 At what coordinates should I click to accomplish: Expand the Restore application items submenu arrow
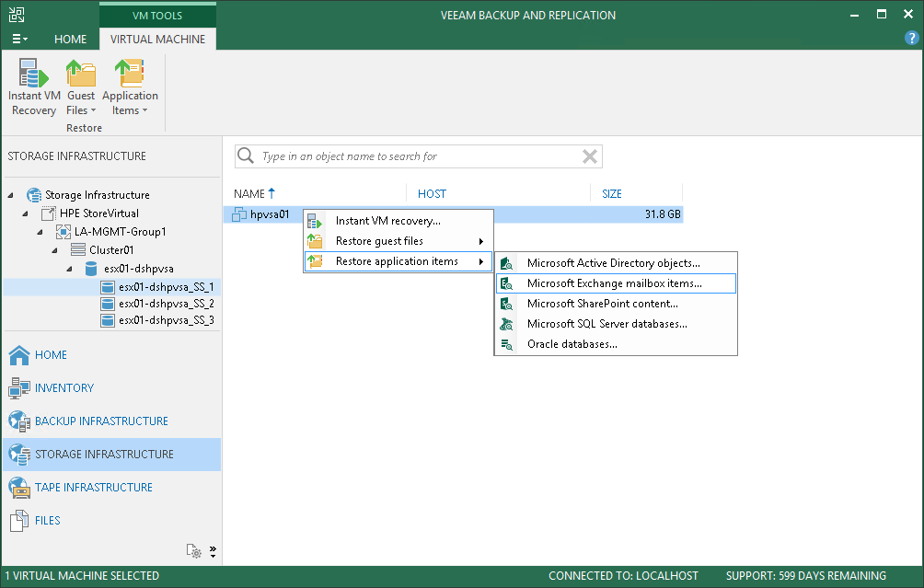click(x=481, y=261)
